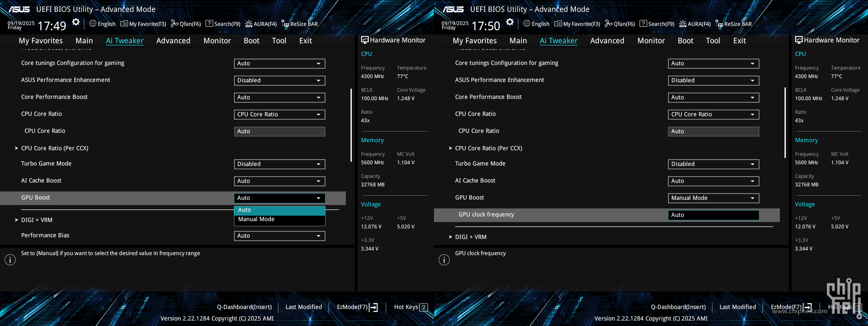Screen dimensions: 868x326
Task: Expand DIGI + VRM submenu in right screen
Action: (471, 237)
